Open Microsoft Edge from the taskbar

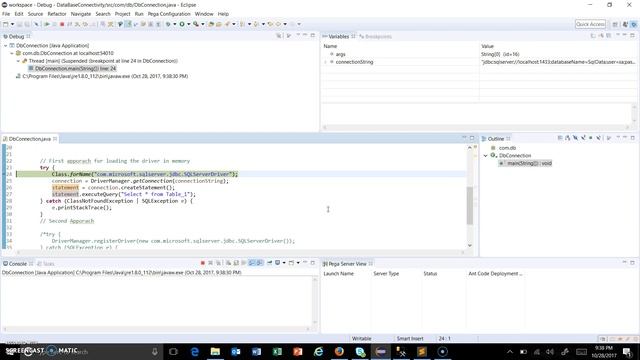[x=195, y=351]
